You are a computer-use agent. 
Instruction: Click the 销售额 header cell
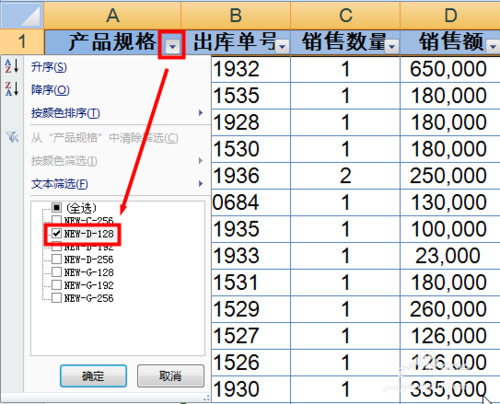[x=450, y=42]
